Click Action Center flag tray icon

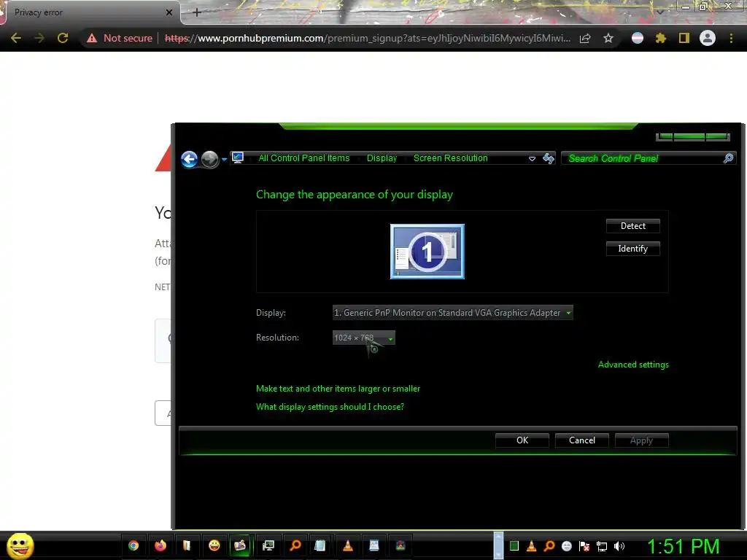click(x=584, y=546)
